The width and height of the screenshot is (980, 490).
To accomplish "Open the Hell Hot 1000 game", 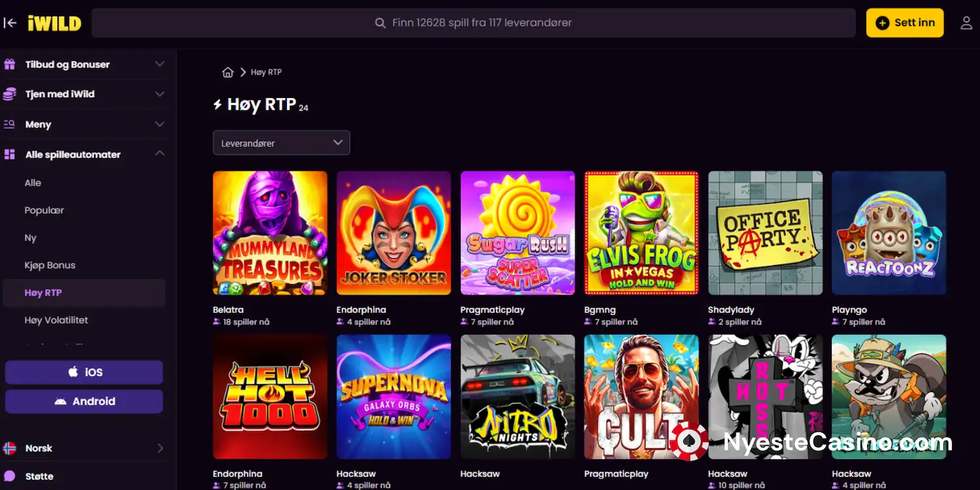I will point(270,397).
